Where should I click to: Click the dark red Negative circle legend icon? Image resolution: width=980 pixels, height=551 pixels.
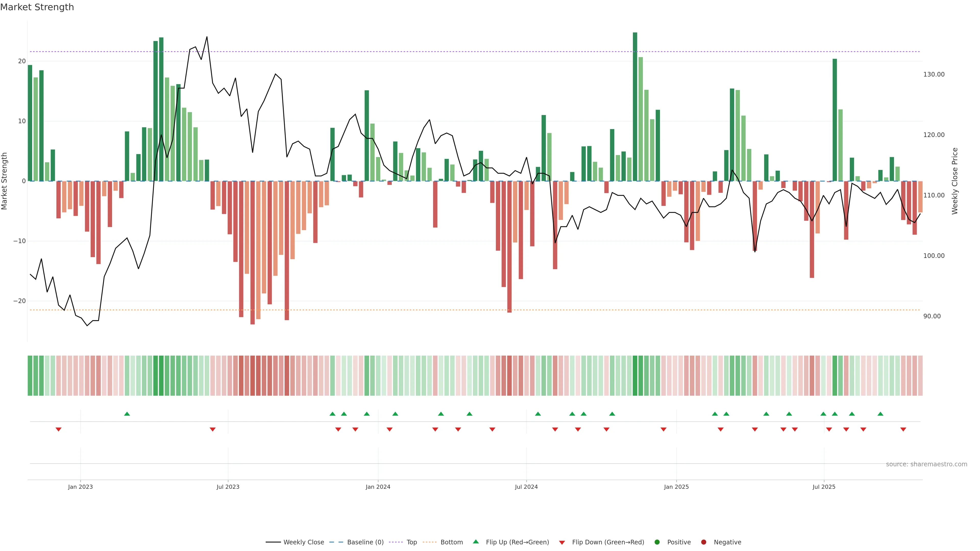coord(703,542)
